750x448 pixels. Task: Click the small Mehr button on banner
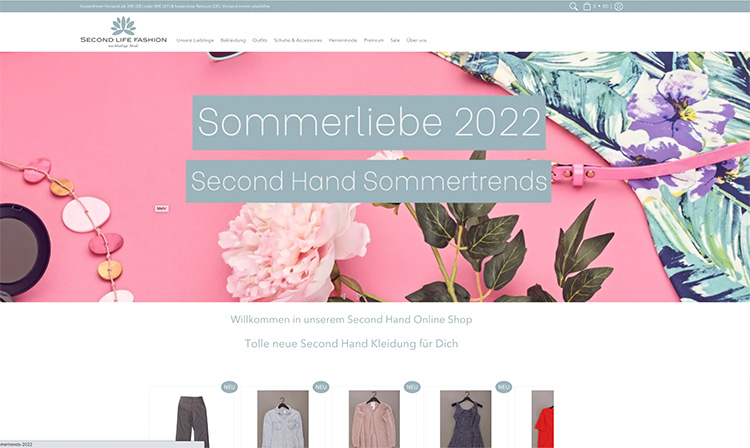[162, 208]
